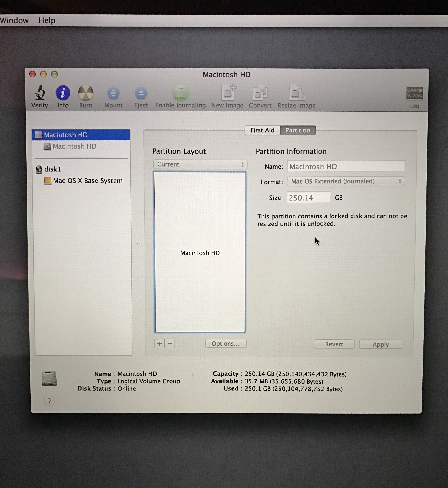Click the Apply button
The height and width of the screenshot is (488, 448).
381,344
